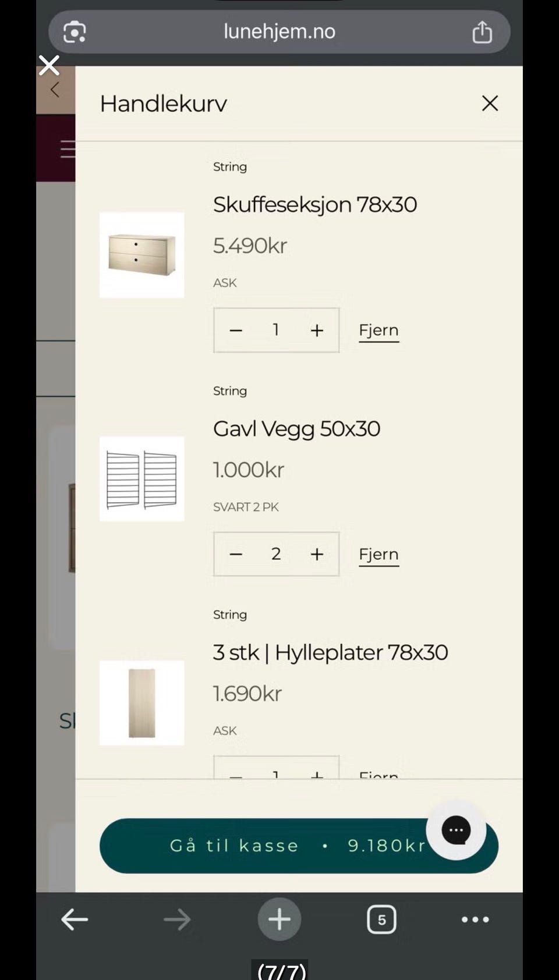This screenshot has height=980, width=559.
Task: Remove Skuffeseksjon 78x30 via Fjern link
Action: tap(378, 331)
